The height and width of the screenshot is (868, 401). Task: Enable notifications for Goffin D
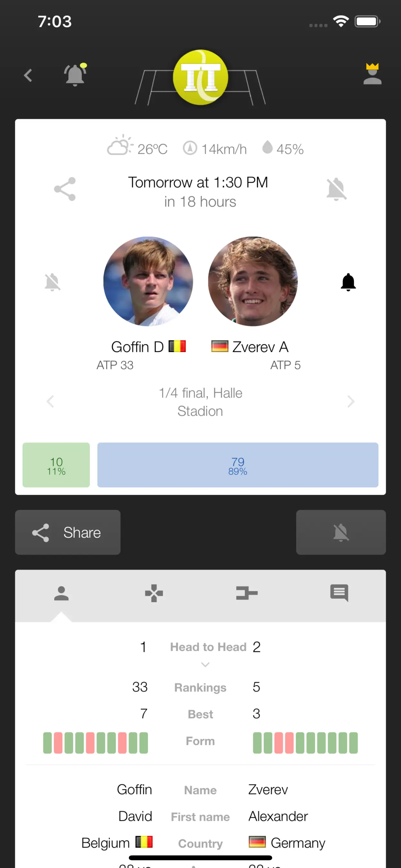pos(52,282)
